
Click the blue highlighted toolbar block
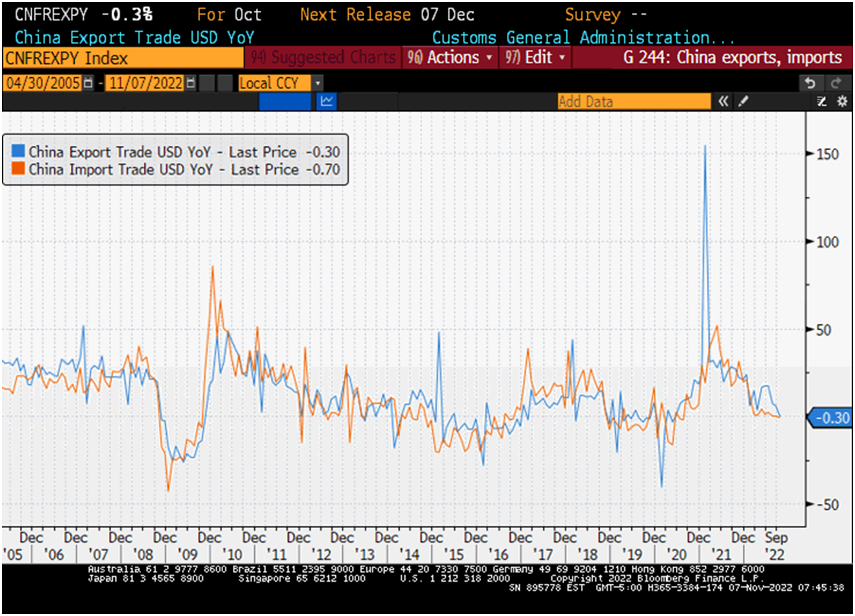285,101
